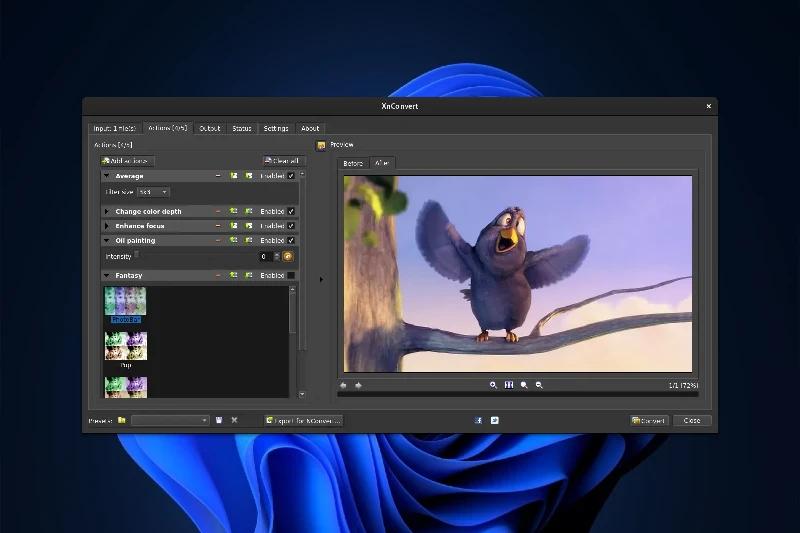Reset Oil painting intensity with orange icon
The width and height of the screenshot is (800, 533).
[x=288, y=257]
